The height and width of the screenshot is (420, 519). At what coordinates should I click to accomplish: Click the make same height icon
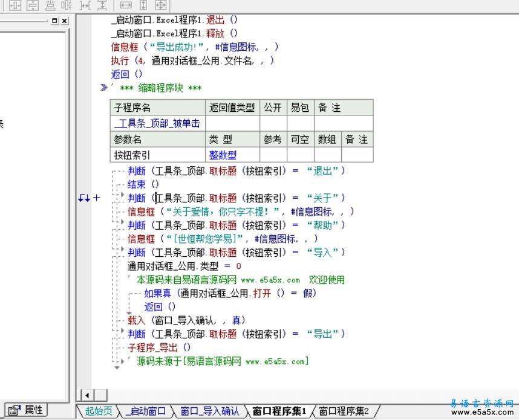tap(143, 5)
